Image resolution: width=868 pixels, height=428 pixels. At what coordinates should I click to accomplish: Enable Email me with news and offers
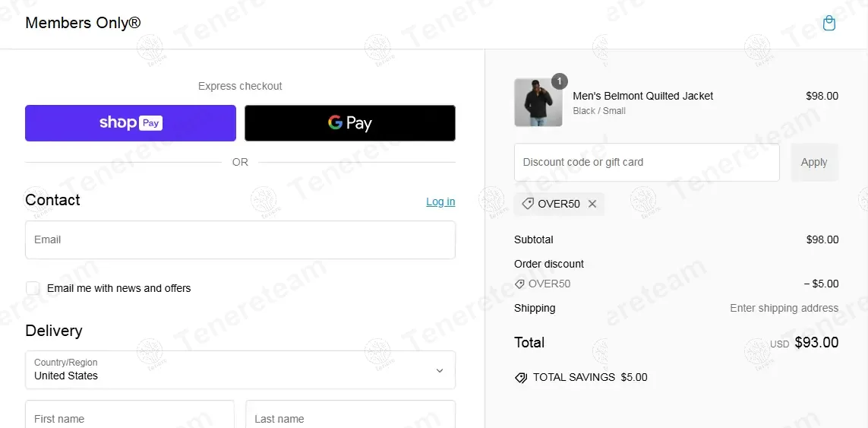(x=33, y=288)
